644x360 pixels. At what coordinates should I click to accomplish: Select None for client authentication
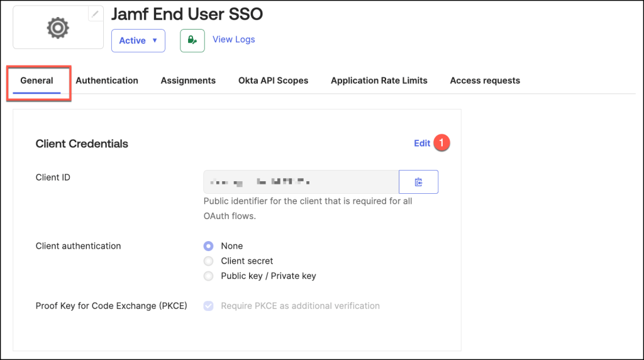(x=209, y=246)
